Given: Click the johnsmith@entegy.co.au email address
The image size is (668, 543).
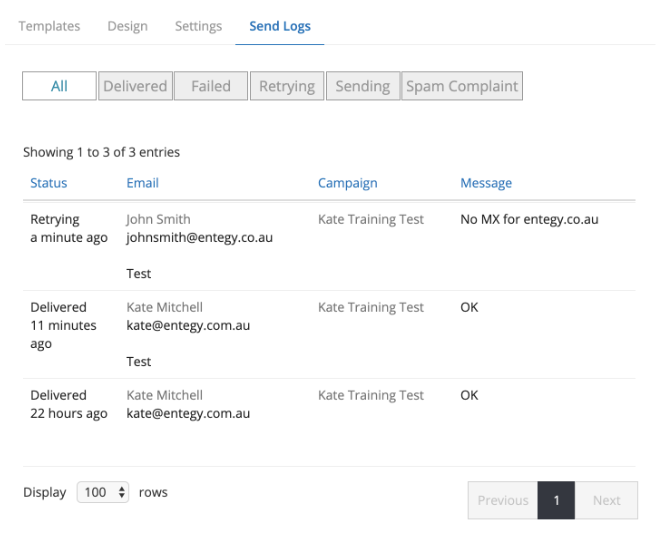Looking at the screenshot, I should [x=199, y=238].
